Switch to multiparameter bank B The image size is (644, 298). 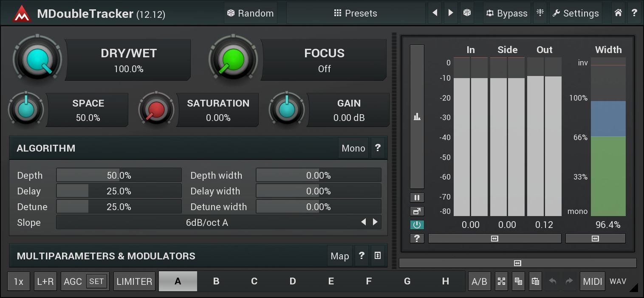216,281
